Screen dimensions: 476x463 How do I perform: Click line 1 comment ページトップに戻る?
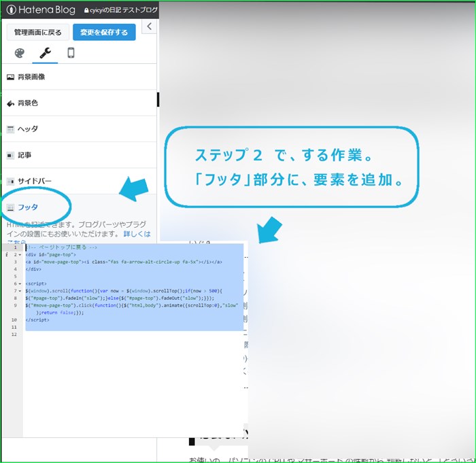[61, 247]
